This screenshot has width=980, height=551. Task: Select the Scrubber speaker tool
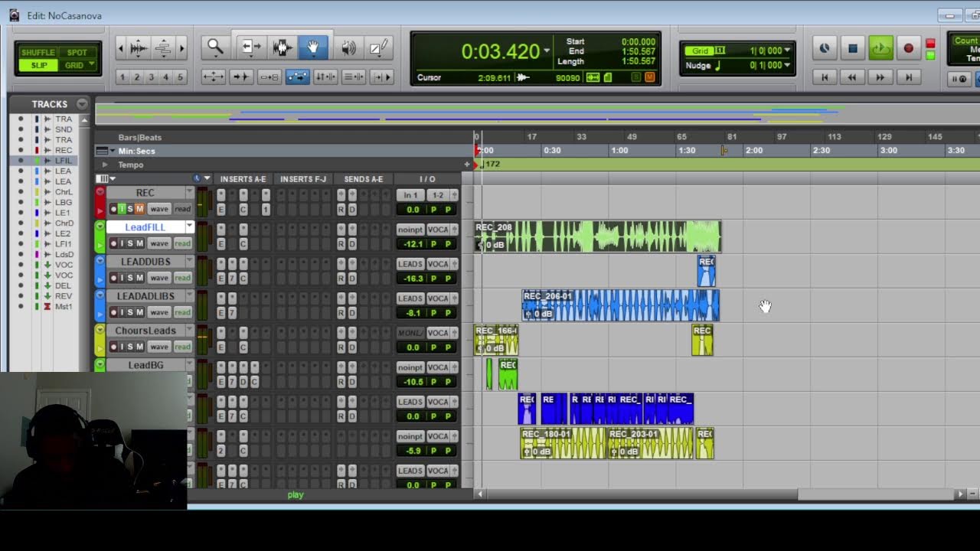pos(348,48)
